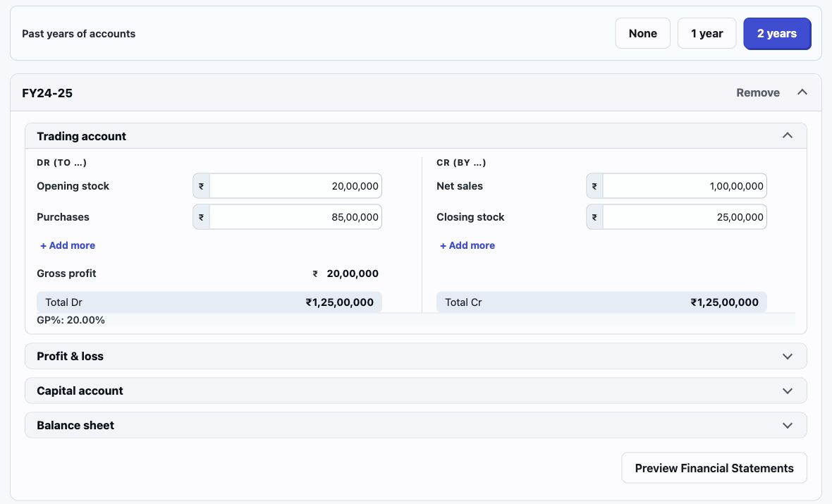Click the GP%: 20.00% text

(x=71, y=320)
